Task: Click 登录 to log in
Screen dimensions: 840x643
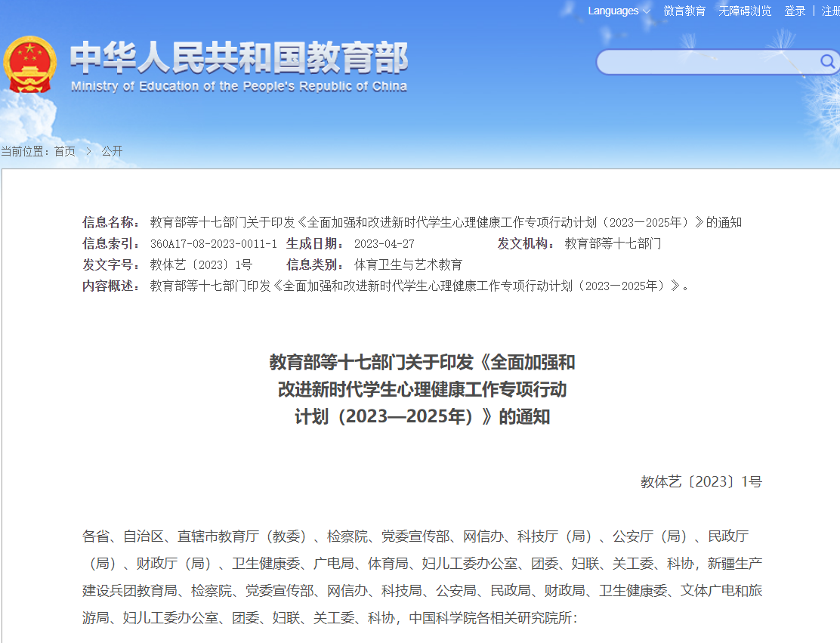Action: coord(795,11)
